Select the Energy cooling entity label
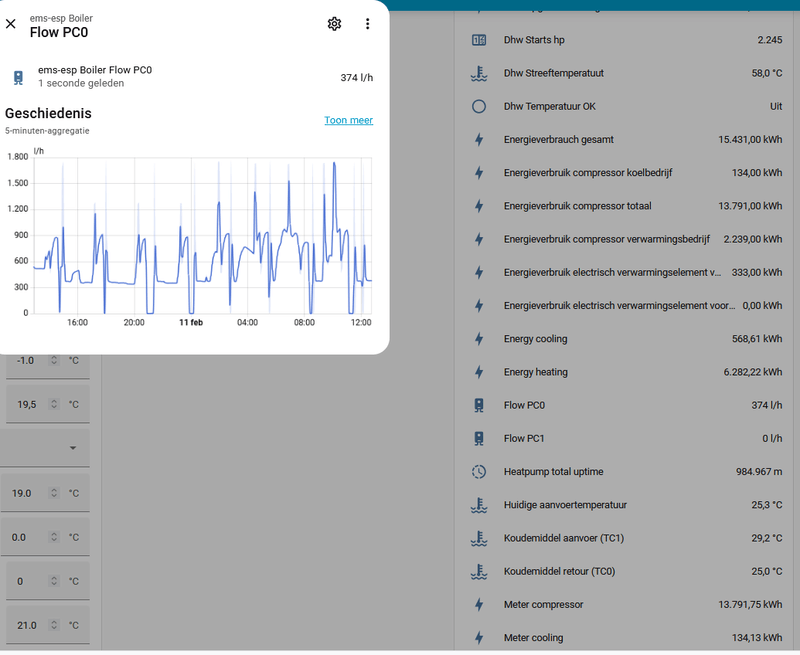This screenshot has width=800, height=655. (x=535, y=339)
